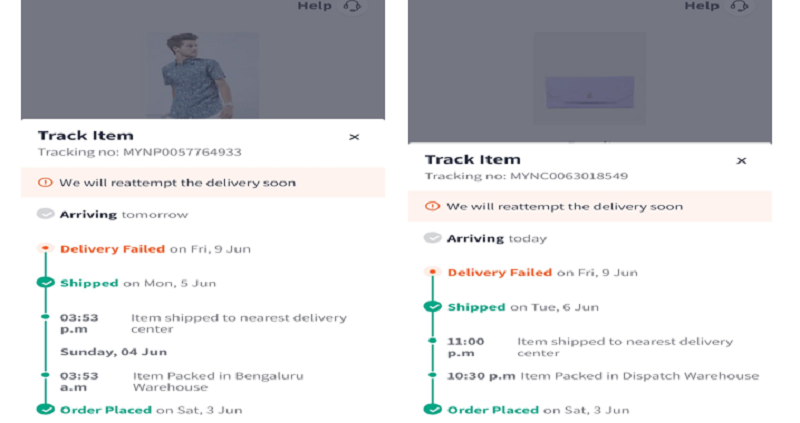Image resolution: width=800 pixels, height=423 pixels.
Task: Click the Delivery Failed marker on right timeline
Action: point(433,271)
